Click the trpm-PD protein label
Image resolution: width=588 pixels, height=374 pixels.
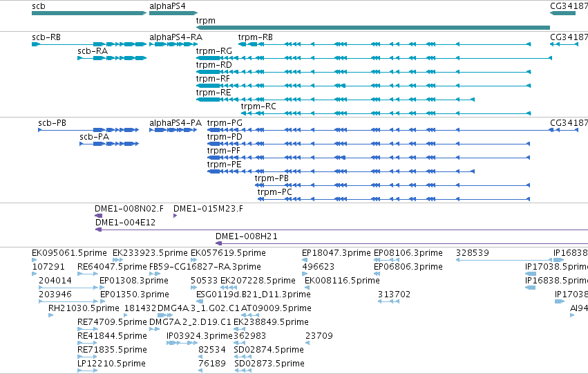(225, 137)
